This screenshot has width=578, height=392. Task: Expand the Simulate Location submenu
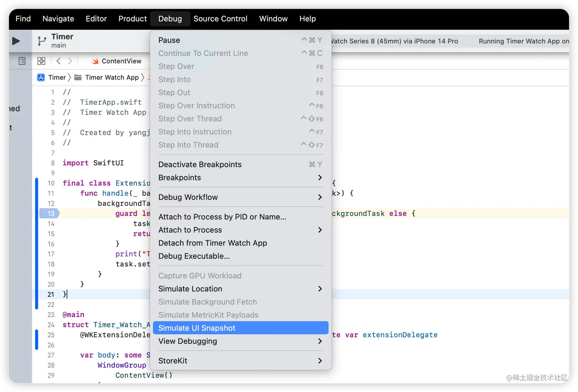click(240, 289)
